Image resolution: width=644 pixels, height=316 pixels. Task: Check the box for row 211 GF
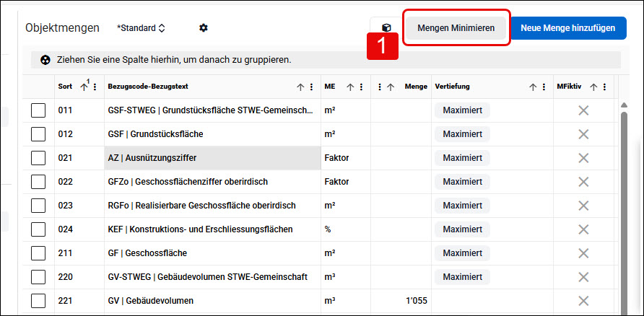point(38,253)
